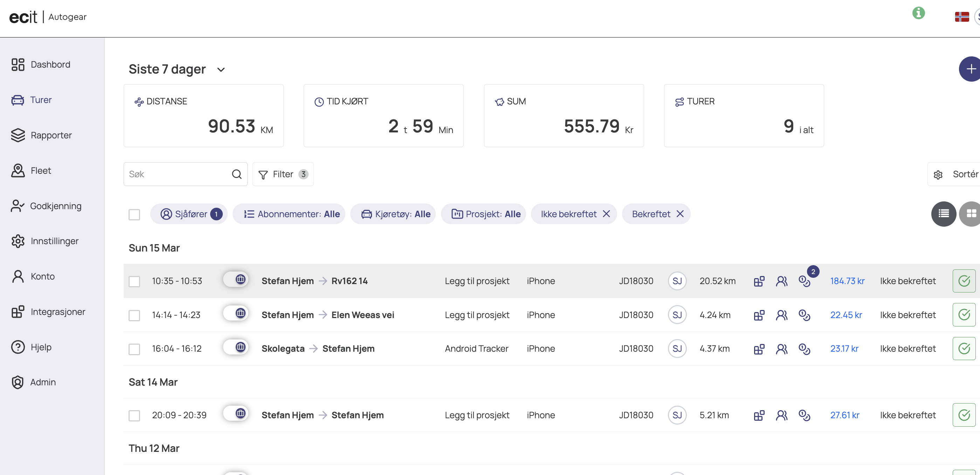This screenshot has height=475, width=980.
Task: Check the 20:09 - 20:39 trip checkbox
Action: (x=134, y=415)
